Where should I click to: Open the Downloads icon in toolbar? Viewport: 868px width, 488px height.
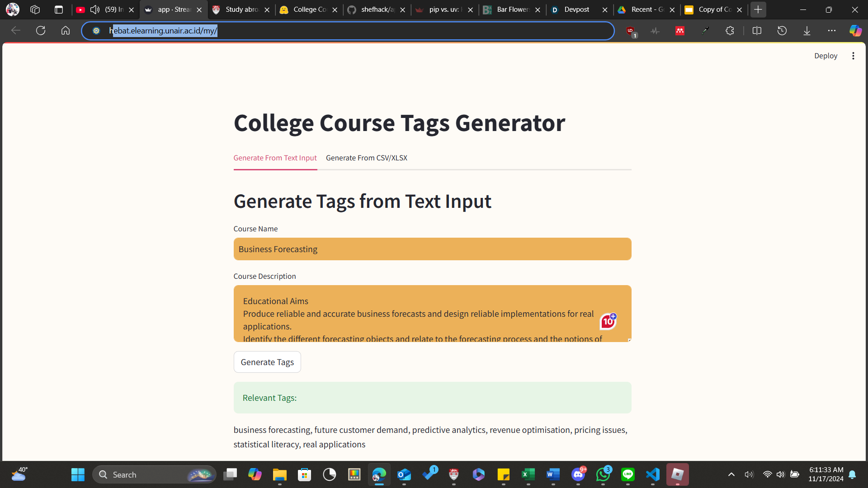807,31
